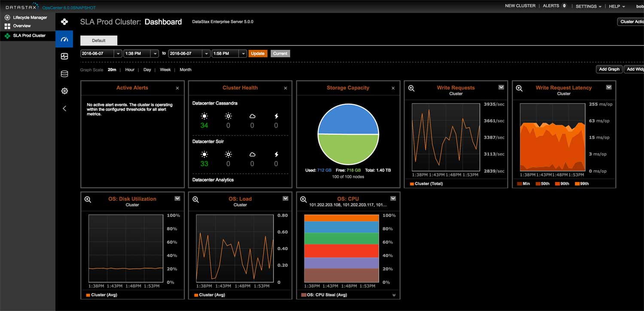The height and width of the screenshot is (311, 644).
Task: Set graph scale to Day
Action: point(147,69)
